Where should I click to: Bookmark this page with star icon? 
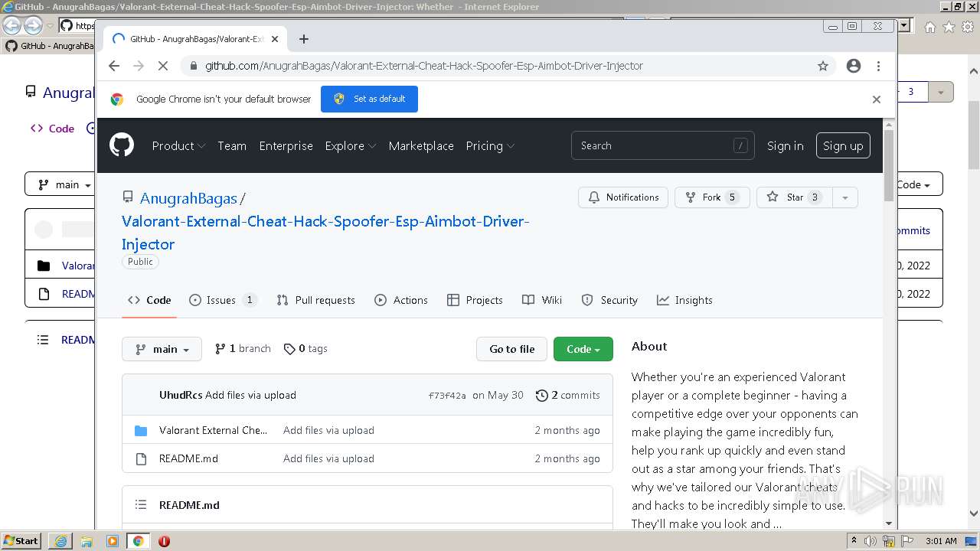823,66
